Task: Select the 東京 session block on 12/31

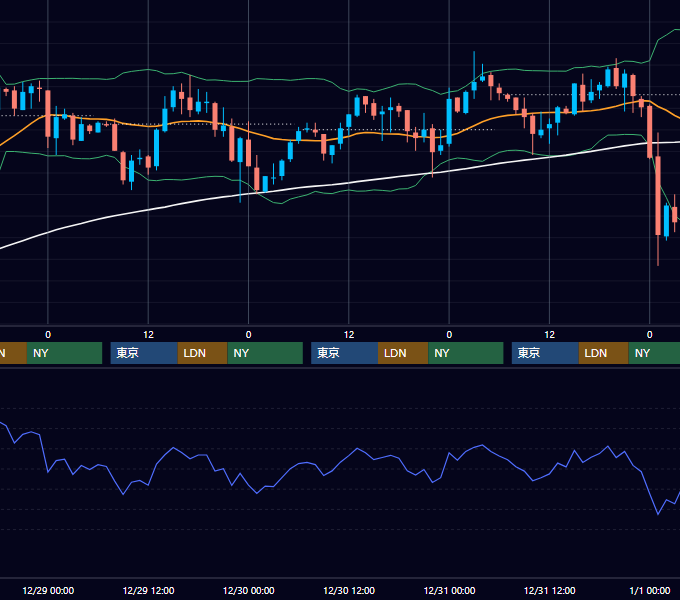Action: (545, 353)
